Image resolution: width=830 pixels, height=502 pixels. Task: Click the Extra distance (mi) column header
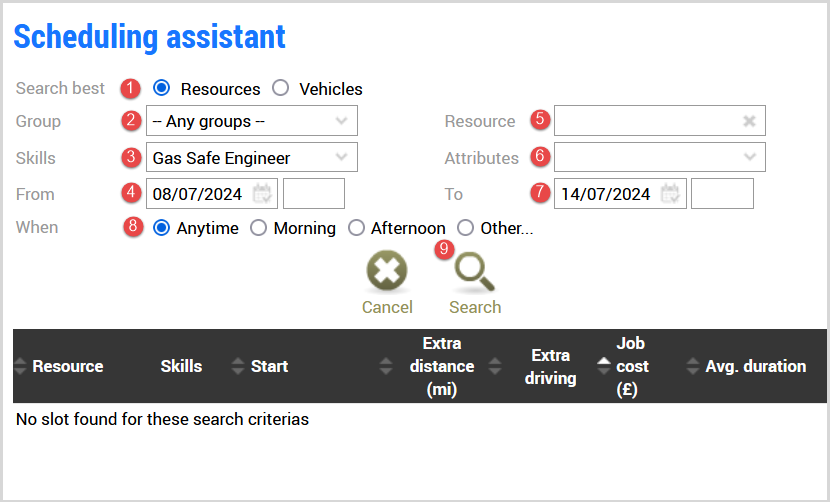441,366
